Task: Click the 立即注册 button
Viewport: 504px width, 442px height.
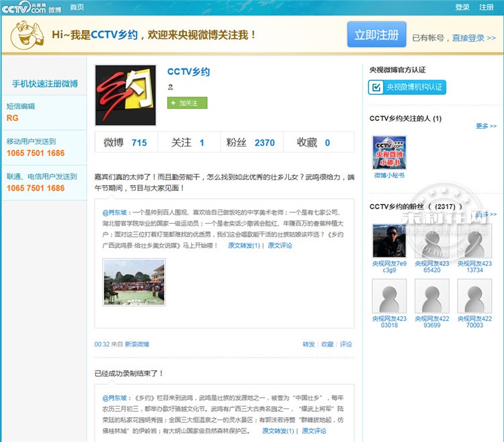Action: click(377, 35)
